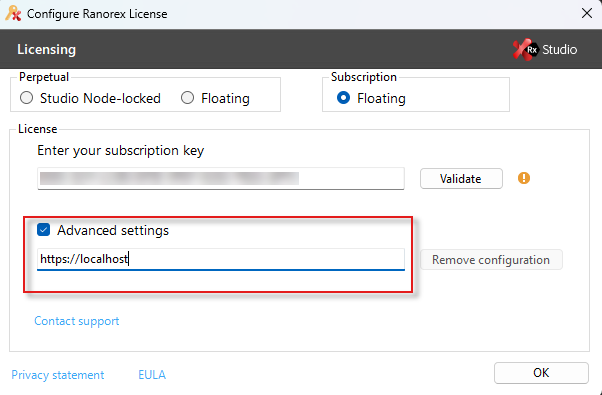
Task: Click the Licensing header text
Action: pyautogui.click(x=46, y=50)
